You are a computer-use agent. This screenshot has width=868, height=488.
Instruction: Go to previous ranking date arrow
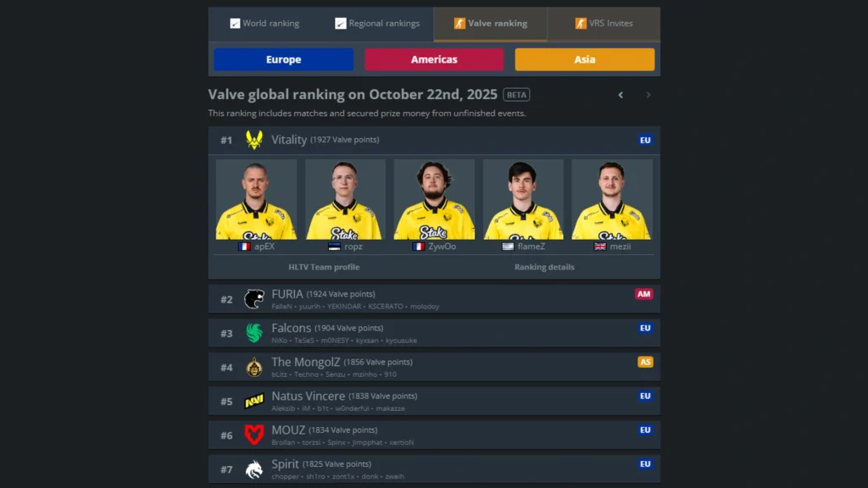620,95
